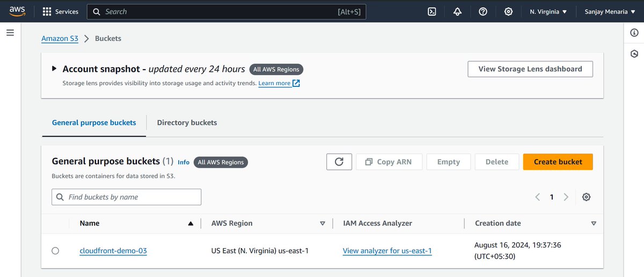
Task: Launch the CloudShell terminal icon
Action: (x=432, y=11)
